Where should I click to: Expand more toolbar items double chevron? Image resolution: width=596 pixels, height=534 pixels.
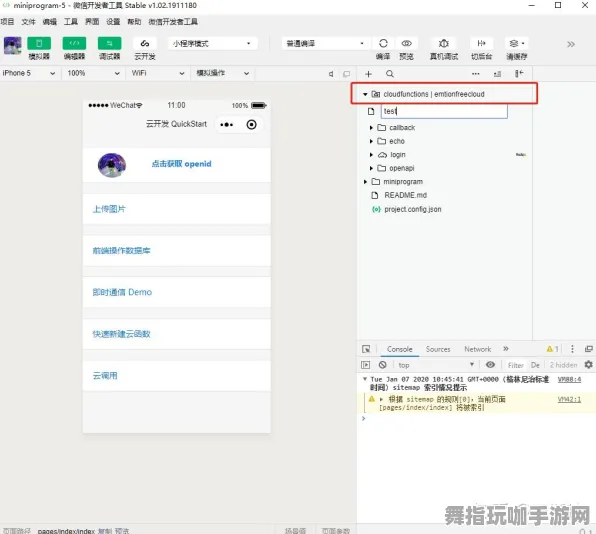[x=571, y=44]
